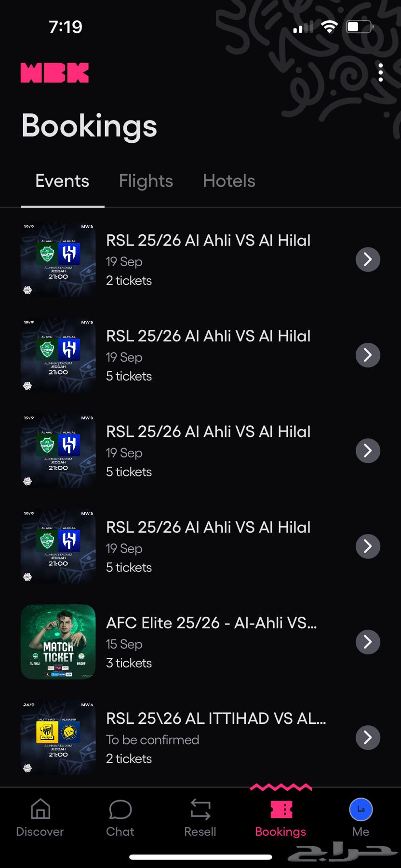
Task: Tap the WBK logo
Action: [x=54, y=71]
